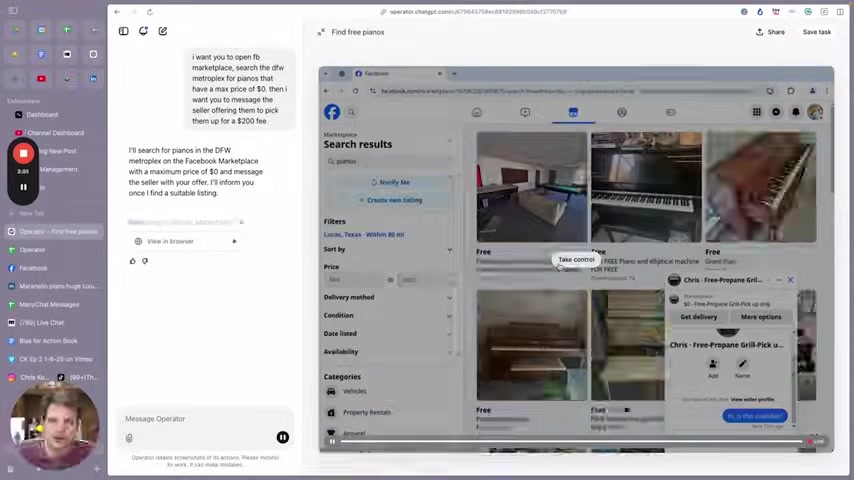Viewport: 854px width, 480px height.
Task: Pause the screen recording
Action: click(x=23, y=187)
